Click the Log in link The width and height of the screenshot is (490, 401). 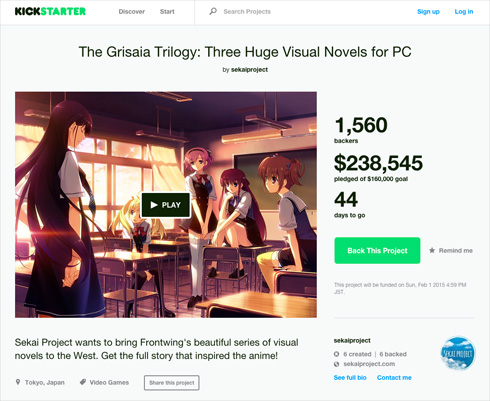(464, 12)
